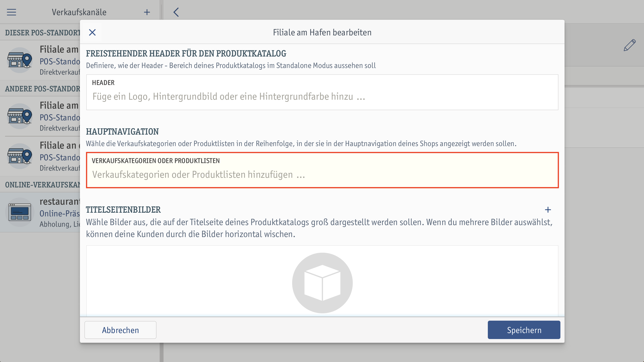Go back using the left chevron
Image resolution: width=644 pixels, height=362 pixels.
pyautogui.click(x=176, y=12)
